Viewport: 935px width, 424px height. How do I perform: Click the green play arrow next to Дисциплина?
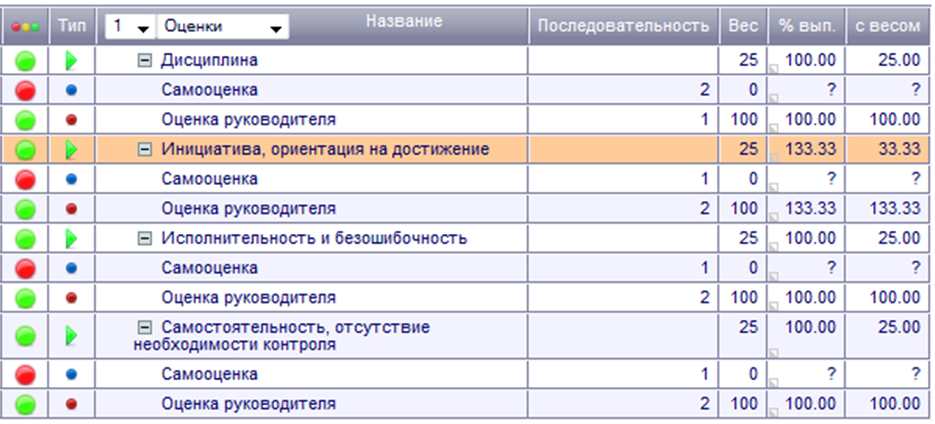71,61
